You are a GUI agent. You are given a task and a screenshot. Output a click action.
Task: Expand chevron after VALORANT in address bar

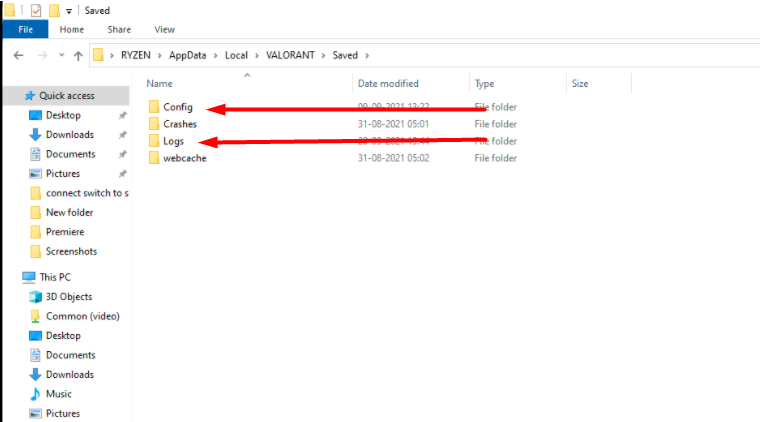(x=323, y=56)
